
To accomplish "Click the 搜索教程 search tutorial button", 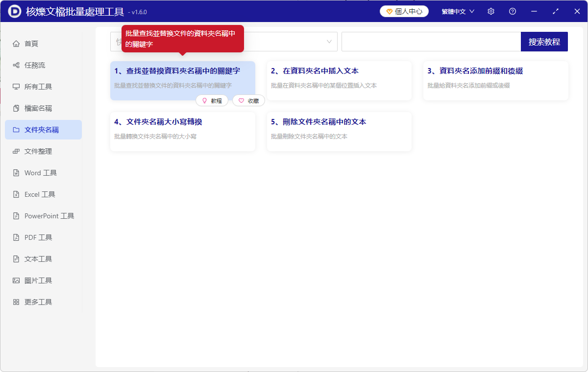I will [544, 42].
